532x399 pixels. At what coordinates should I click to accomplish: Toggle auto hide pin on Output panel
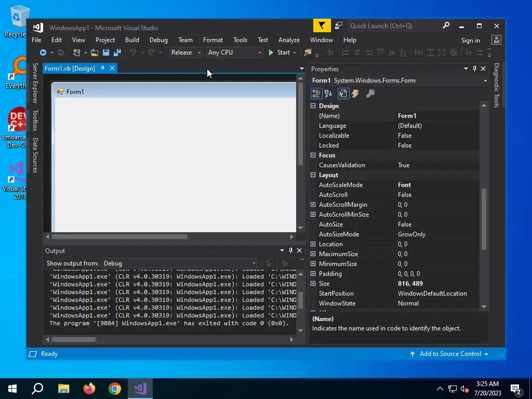pyautogui.click(x=290, y=250)
